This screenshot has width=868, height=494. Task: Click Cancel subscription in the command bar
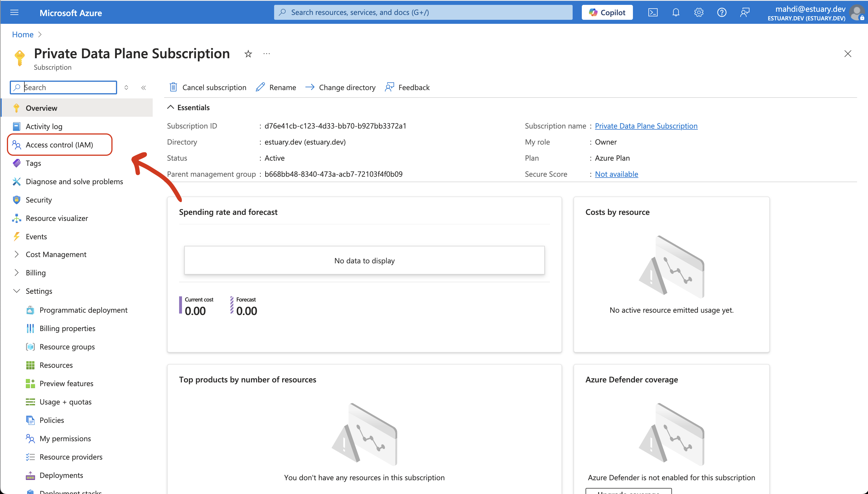(208, 87)
